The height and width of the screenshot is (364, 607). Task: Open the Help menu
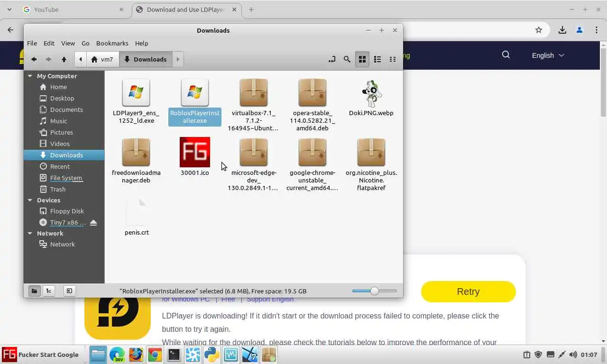click(141, 43)
